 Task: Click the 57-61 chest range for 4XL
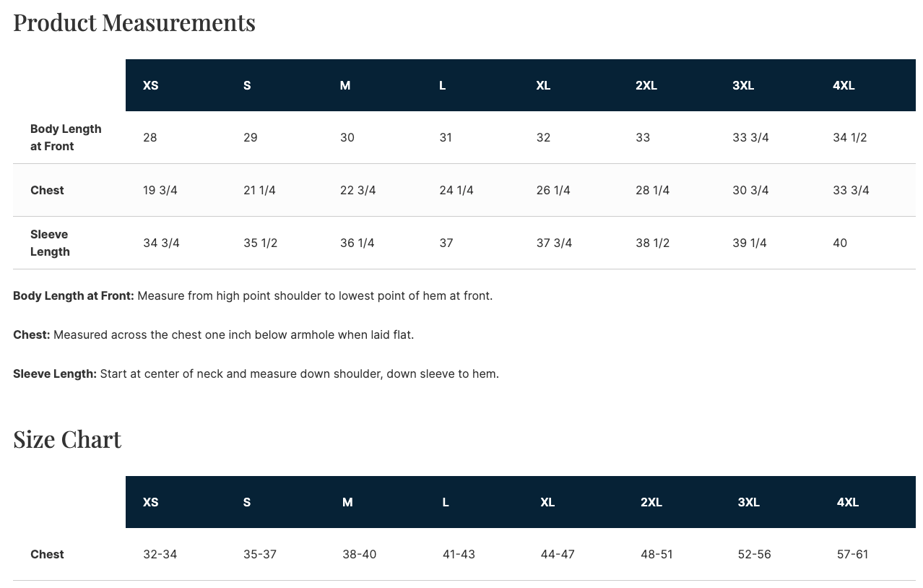pos(852,554)
